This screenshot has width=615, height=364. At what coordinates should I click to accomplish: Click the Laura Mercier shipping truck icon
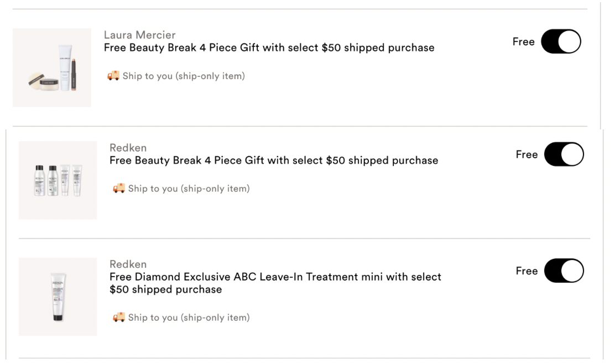(x=113, y=75)
